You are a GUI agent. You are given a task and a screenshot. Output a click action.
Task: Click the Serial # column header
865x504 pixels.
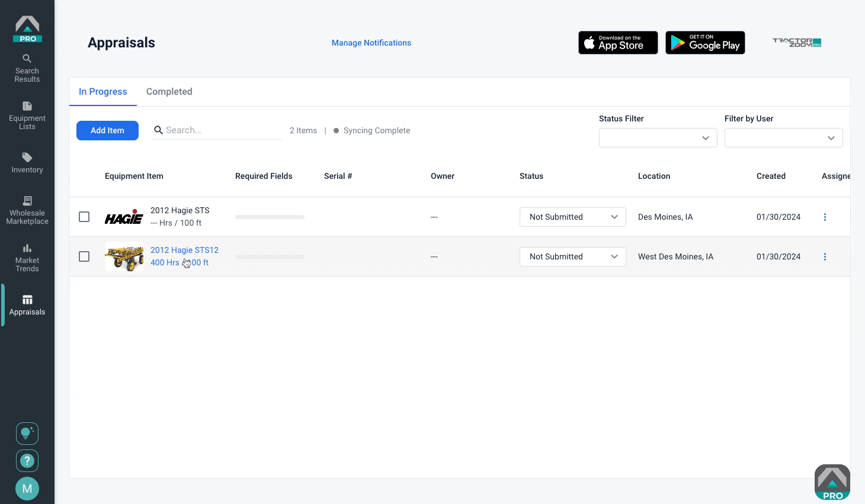tap(338, 176)
